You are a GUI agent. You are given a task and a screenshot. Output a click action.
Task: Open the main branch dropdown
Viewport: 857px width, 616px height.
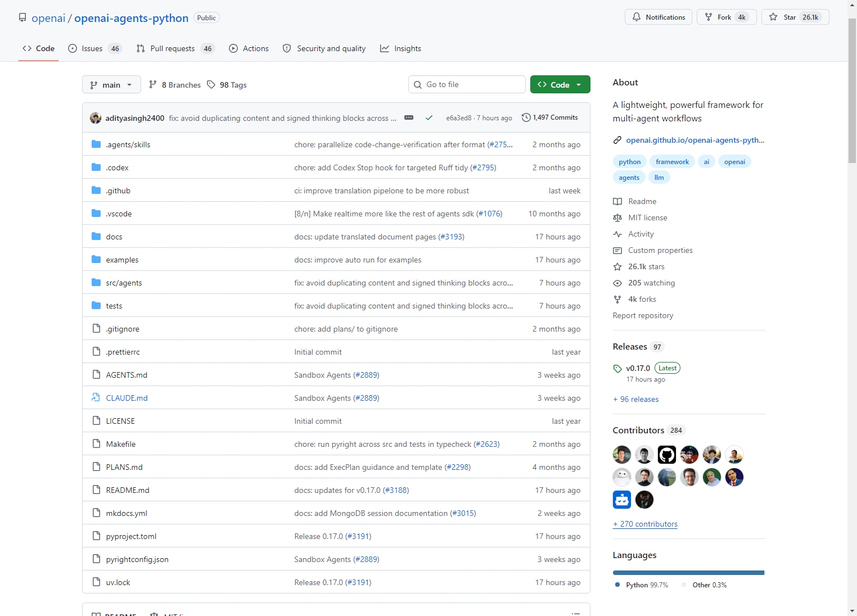click(111, 84)
